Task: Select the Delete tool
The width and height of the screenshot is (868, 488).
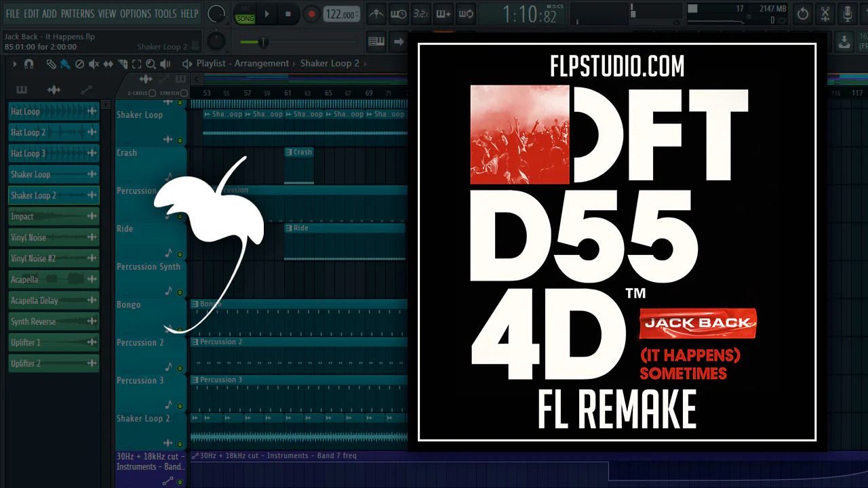Action: pos(79,64)
